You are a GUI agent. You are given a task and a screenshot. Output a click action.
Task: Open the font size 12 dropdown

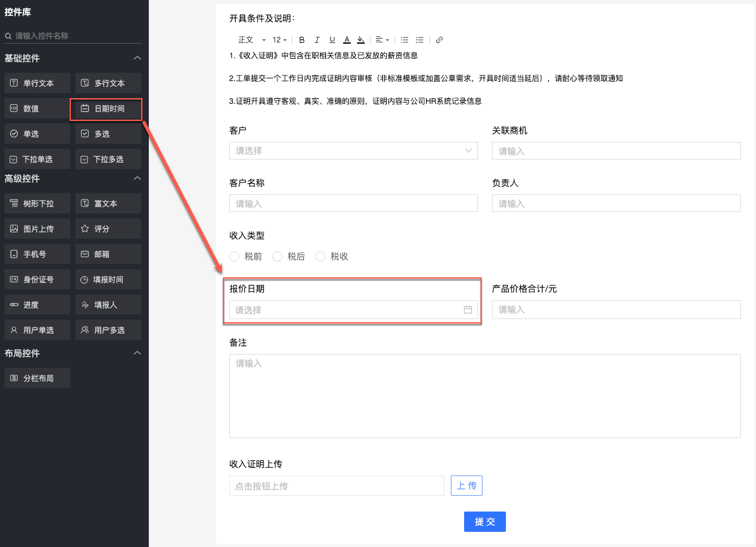point(280,40)
